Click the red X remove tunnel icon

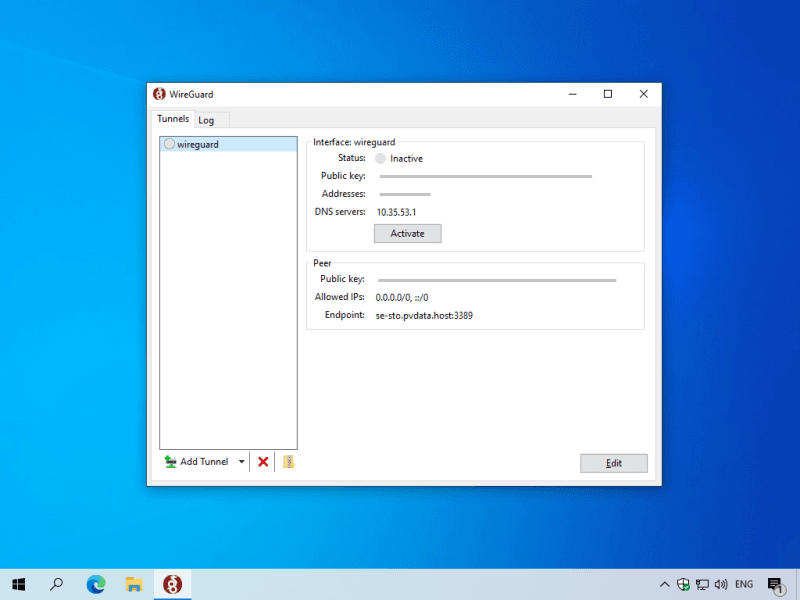(x=263, y=462)
